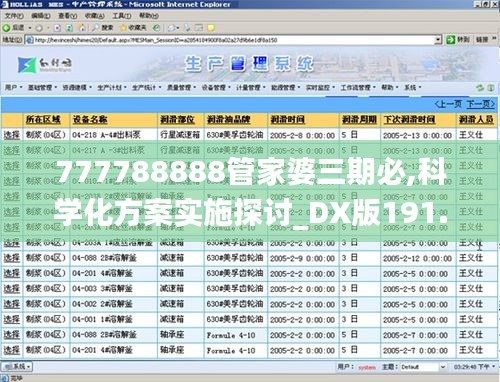Sort by the 润滑人员 column header

(x=476, y=119)
